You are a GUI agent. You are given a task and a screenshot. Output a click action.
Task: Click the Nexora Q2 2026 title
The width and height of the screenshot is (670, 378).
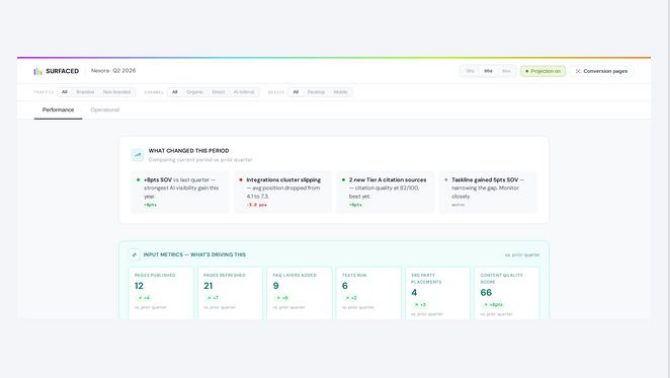113,70
